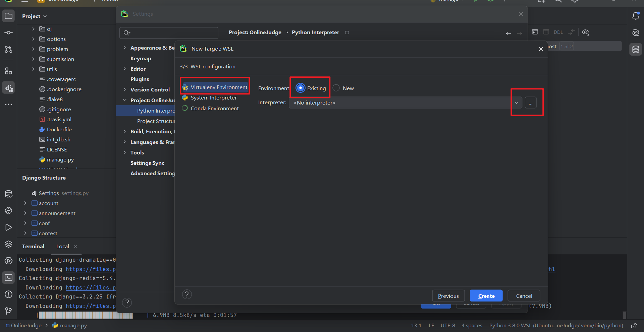Click the Settings search field
644x332 pixels.
point(169,33)
